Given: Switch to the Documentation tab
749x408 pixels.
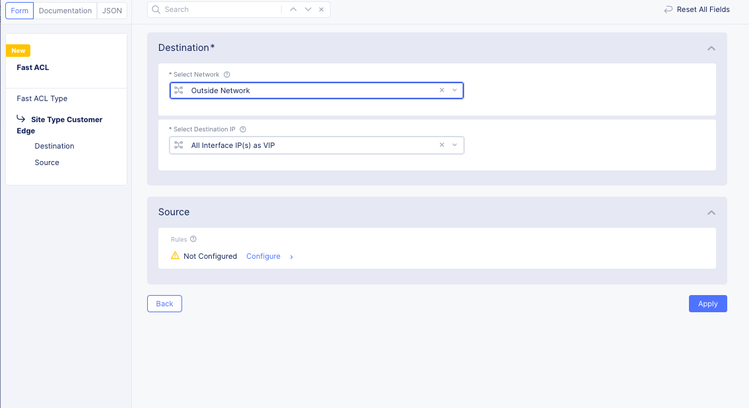Looking at the screenshot, I should click(65, 11).
